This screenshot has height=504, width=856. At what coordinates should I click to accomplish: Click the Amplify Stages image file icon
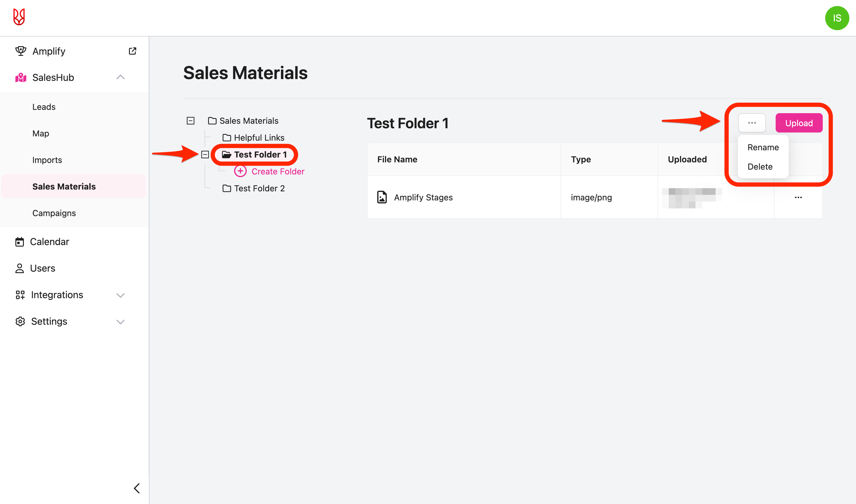(382, 197)
